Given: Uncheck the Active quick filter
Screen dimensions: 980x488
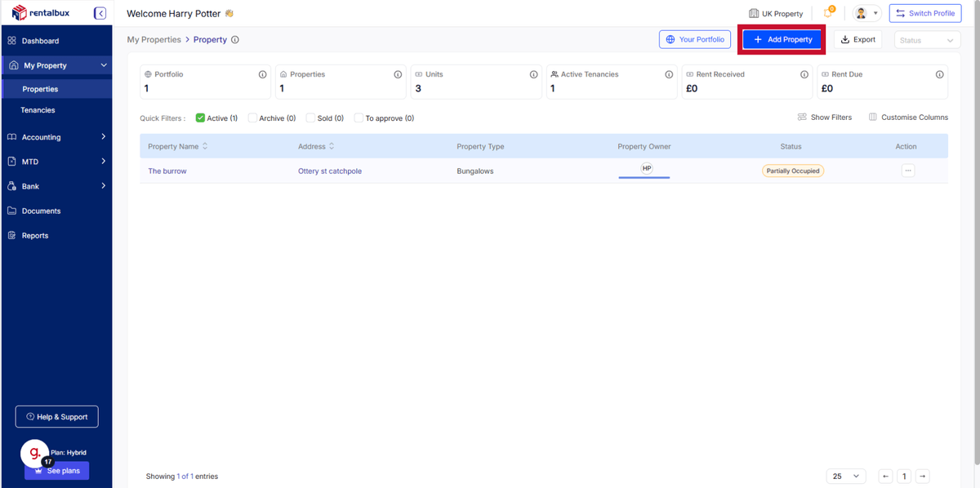Looking at the screenshot, I should pyautogui.click(x=200, y=118).
